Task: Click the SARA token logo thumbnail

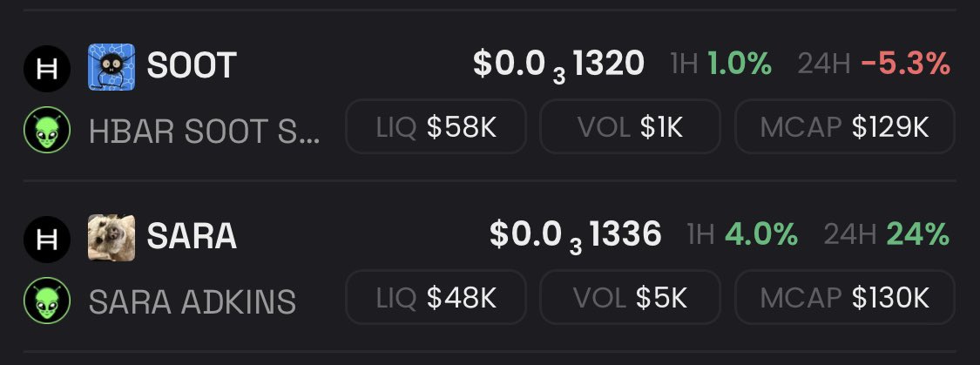Action: click(111, 236)
